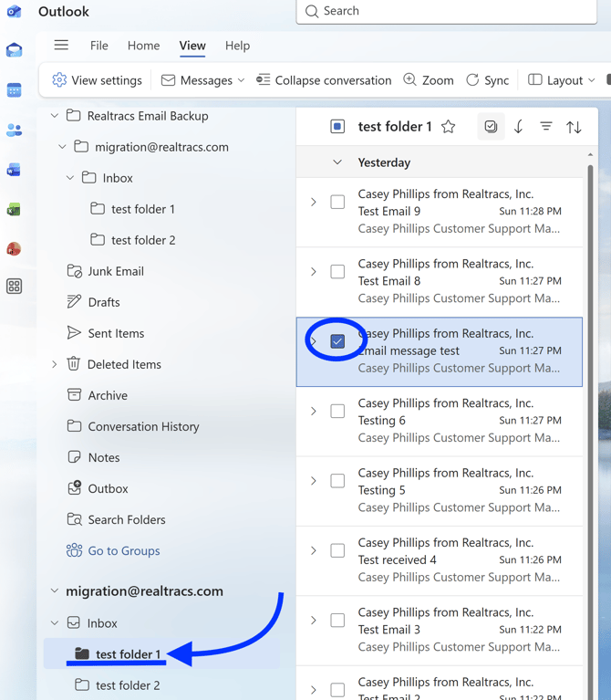Click the jump-to down arrow icon
The image size is (611, 700).
[518, 127]
